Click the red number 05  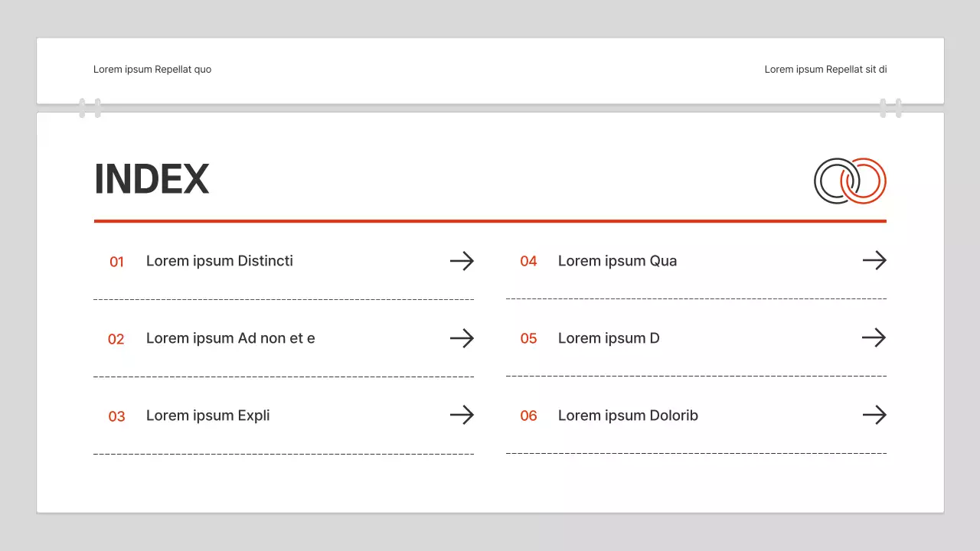click(528, 338)
